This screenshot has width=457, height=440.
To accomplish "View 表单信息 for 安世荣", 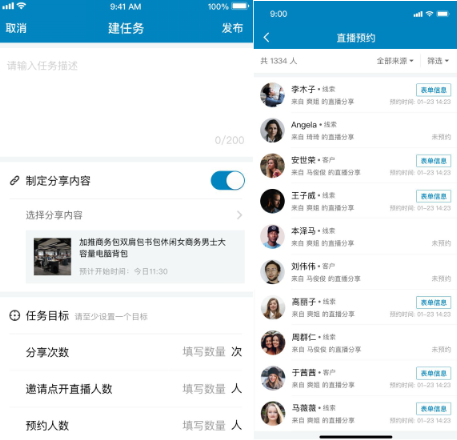I will [433, 161].
